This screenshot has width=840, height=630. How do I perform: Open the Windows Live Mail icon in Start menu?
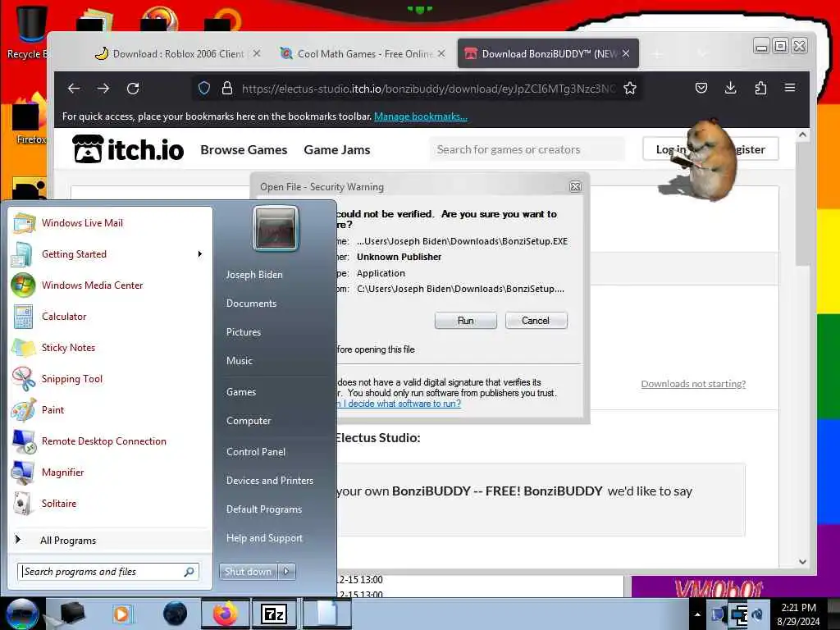click(x=24, y=223)
